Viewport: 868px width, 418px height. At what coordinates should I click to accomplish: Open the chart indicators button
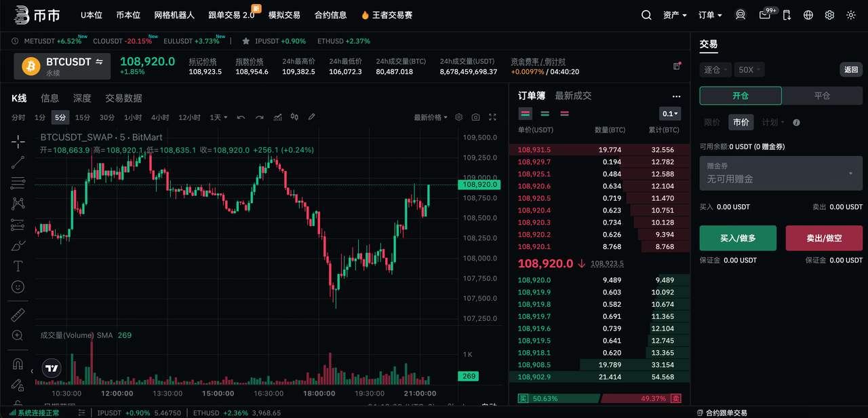(277, 117)
